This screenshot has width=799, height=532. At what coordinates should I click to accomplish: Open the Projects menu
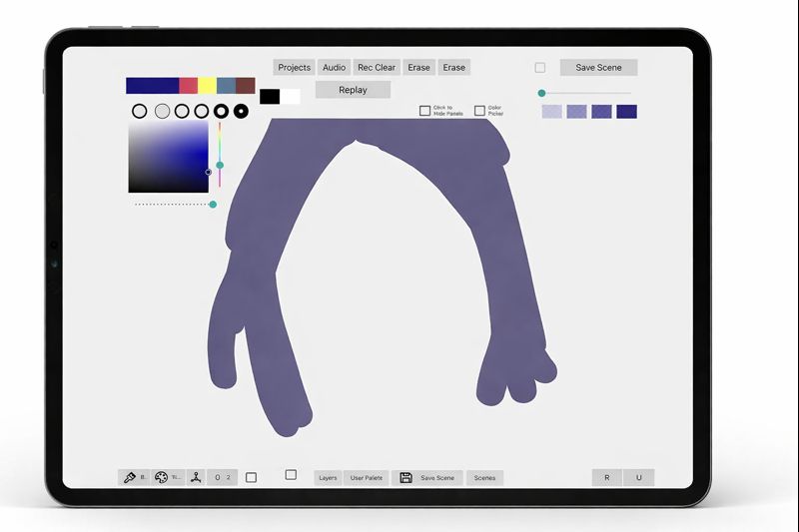pyautogui.click(x=295, y=68)
